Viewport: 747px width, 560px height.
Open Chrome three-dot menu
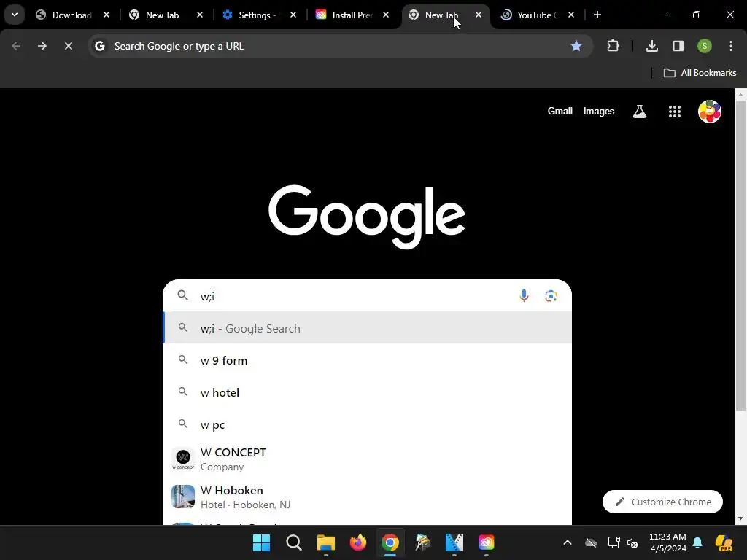point(731,46)
